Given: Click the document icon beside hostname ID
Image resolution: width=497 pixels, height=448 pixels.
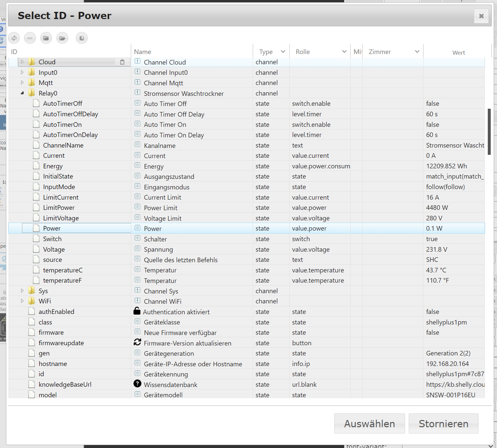Looking at the screenshot, I should coord(32,364).
